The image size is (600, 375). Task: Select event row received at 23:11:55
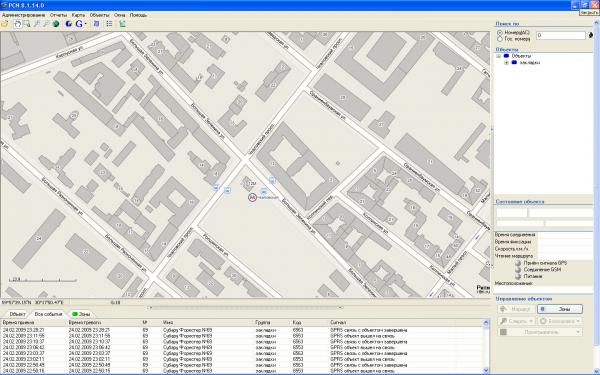[242, 336]
